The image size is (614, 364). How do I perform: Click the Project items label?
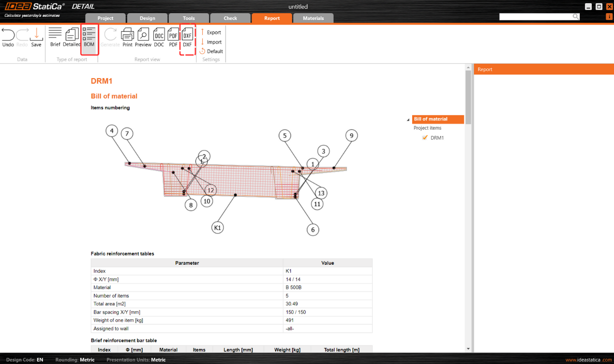coord(427,128)
